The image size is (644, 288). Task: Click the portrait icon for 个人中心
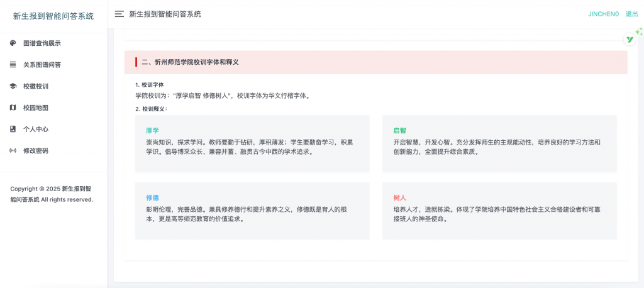pyautogui.click(x=13, y=129)
